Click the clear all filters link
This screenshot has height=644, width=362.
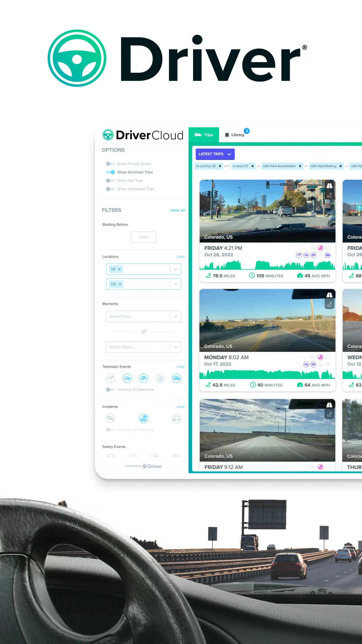(x=178, y=210)
